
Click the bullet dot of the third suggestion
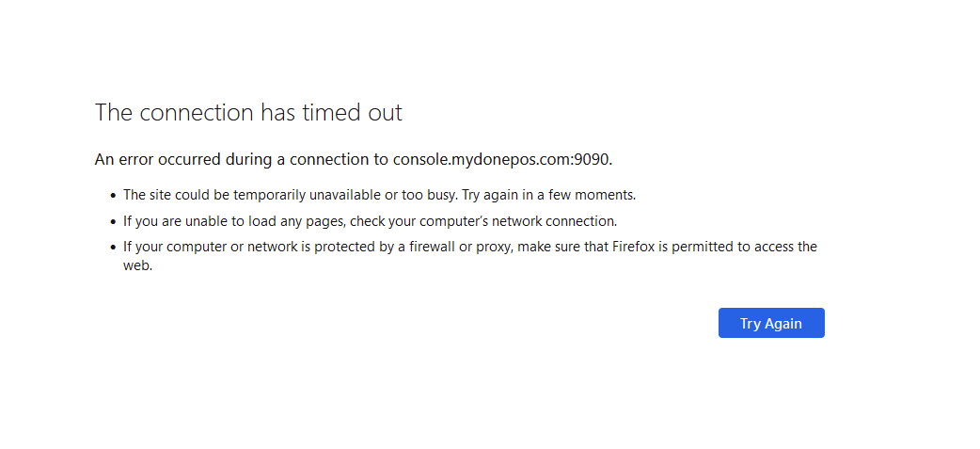click(113, 248)
